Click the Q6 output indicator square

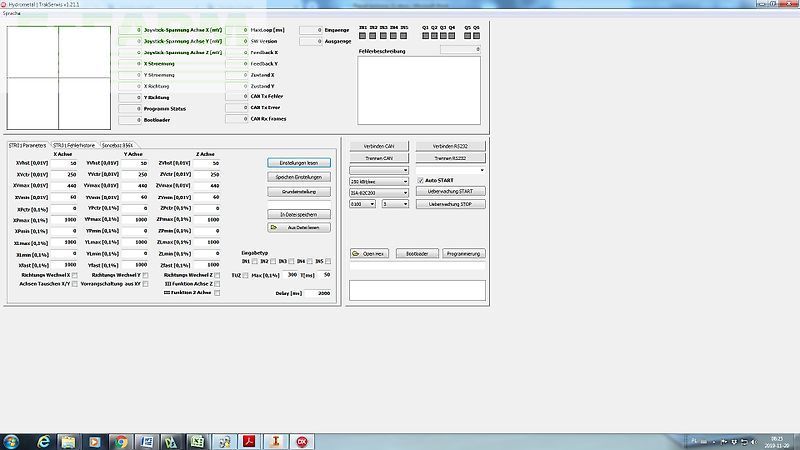click(x=477, y=36)
